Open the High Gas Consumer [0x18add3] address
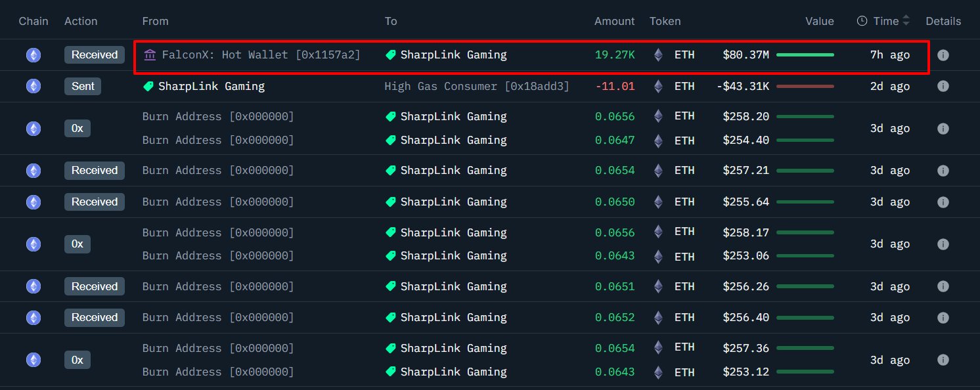Image resolution: width=980 pixels, height=390 pixels. [477, 86]
